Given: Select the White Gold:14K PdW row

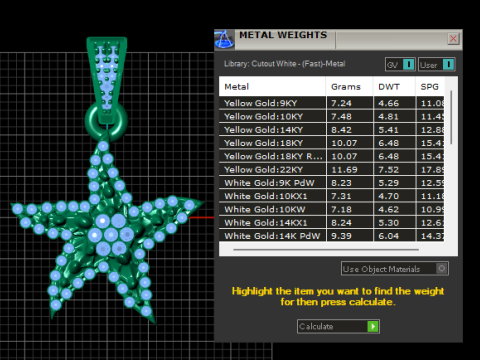Looking at the screenshot, I should pos(331,236).
